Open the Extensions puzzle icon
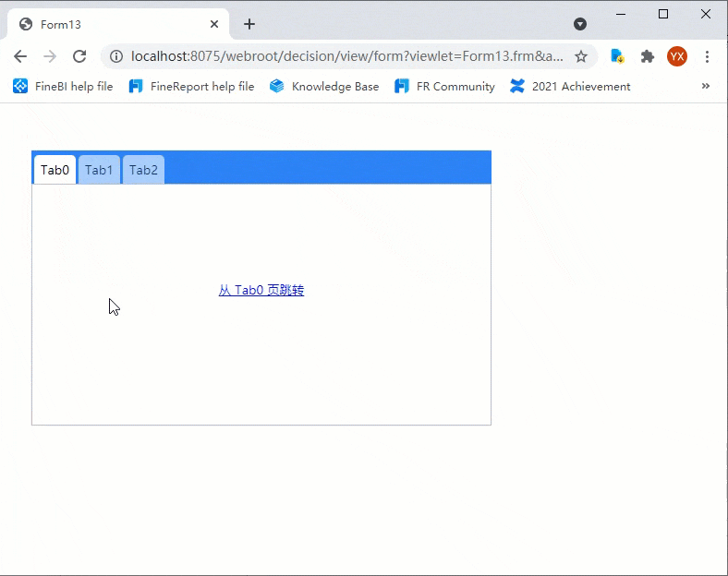The image size is (728, 576). [x=648, y=56]
